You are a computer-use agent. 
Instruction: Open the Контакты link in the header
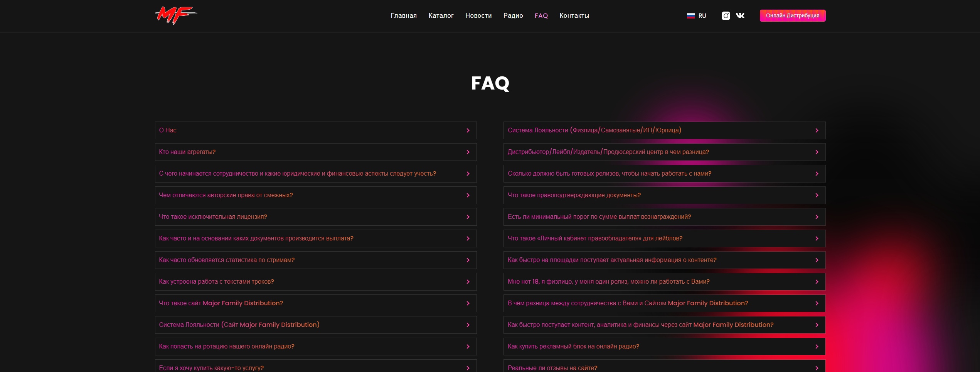click(574, 16)
